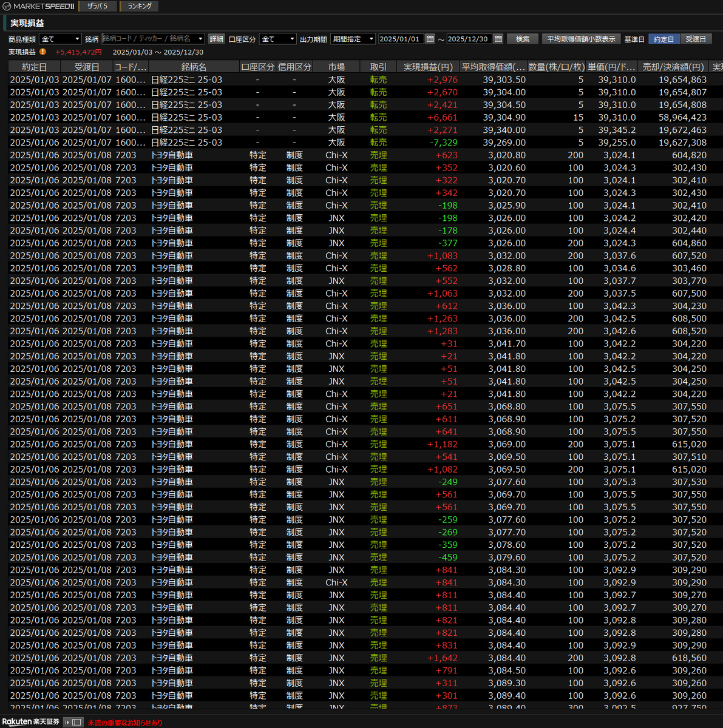Sort by the 銘柄名 column header
Screen dimensions: 723x728
pyautogui.click(x=194, y=67)
